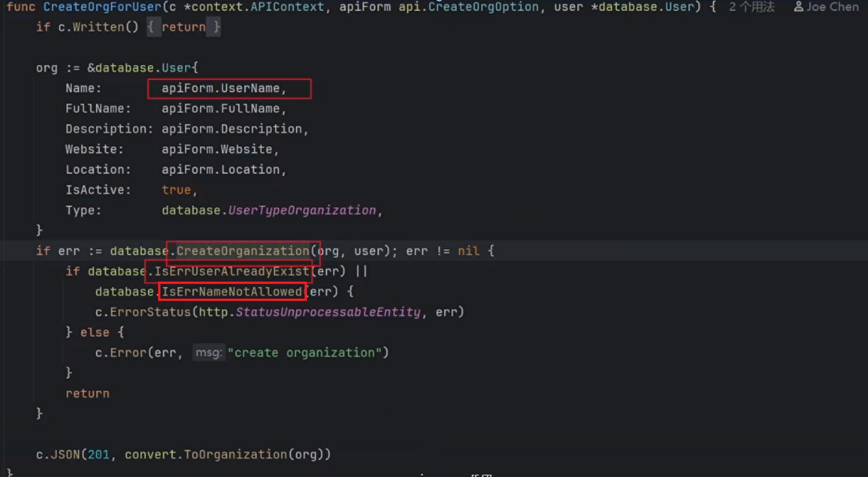Click the api.CreateOrgOption parameter type
Viewport: 868px width, 477px height.
468,7
